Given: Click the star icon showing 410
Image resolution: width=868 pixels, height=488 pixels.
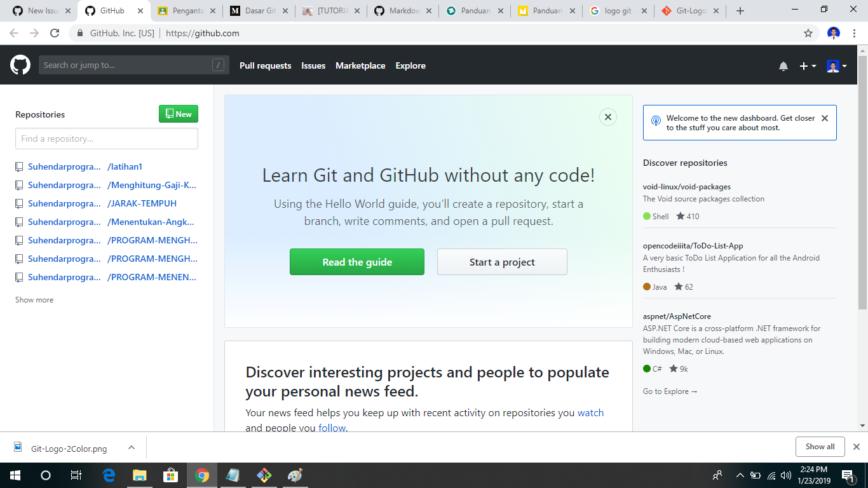Looking at the screenshot, I should tap(681, 216).
